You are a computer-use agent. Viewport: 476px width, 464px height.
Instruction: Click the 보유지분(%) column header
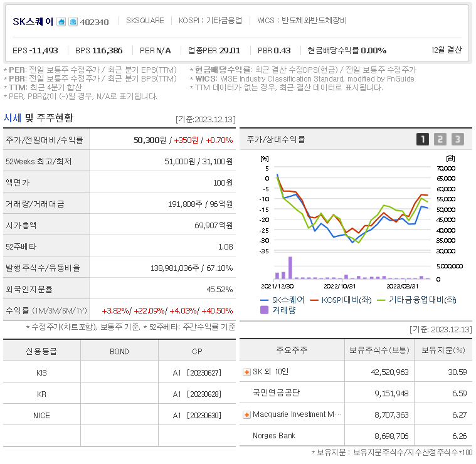point(443,351)
